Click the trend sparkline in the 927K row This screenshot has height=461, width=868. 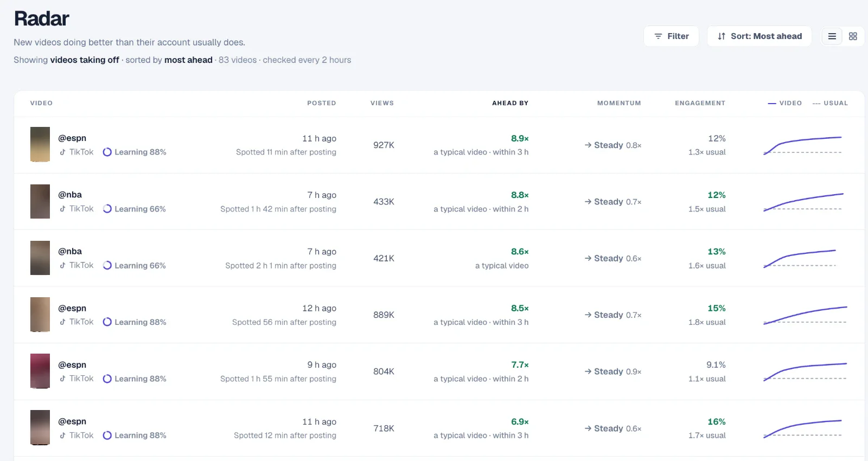click(803, 145)
